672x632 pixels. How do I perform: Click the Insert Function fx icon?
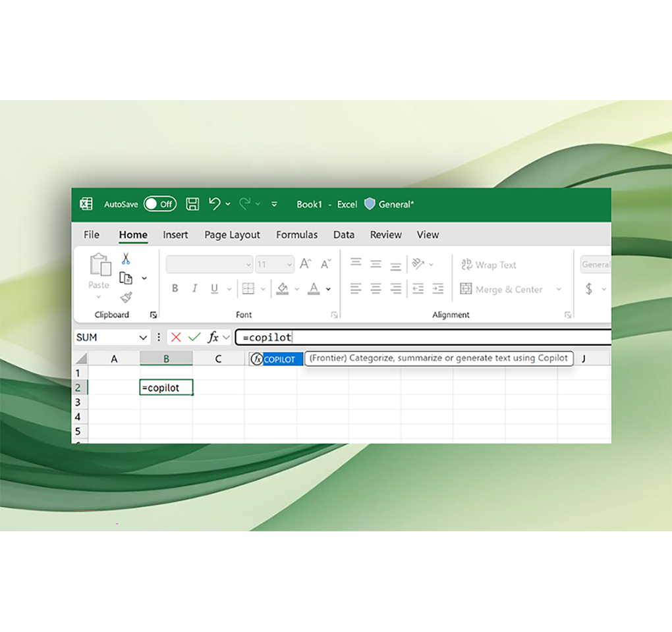pos(213,338)
